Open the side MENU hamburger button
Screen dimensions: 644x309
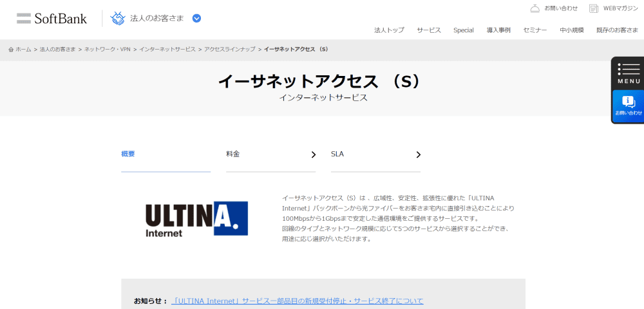pyautogui.click(x=628, y=73)
